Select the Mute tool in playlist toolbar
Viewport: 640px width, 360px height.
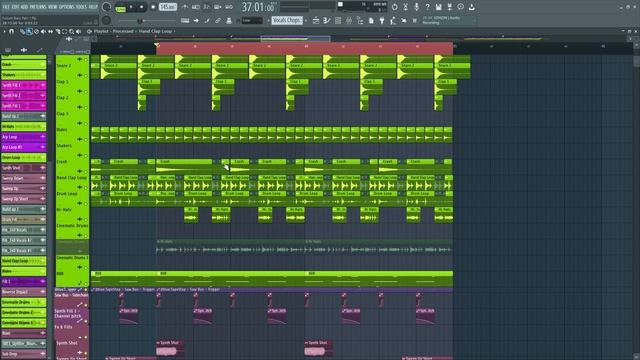point(43,31)
